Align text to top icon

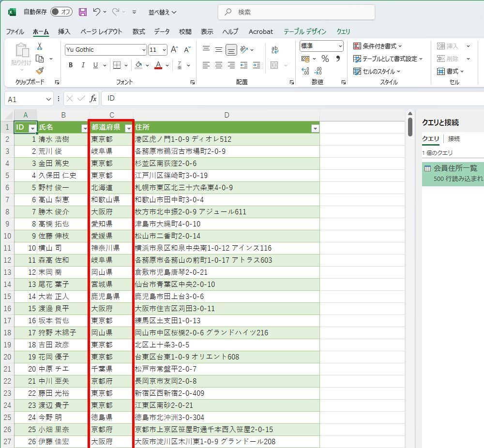[206, 49]
